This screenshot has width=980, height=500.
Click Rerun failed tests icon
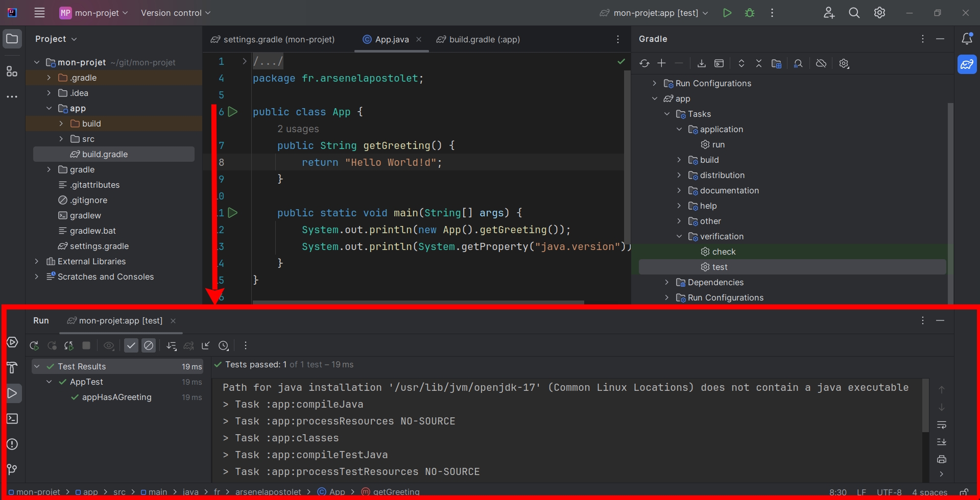pyautogui.click(x=52, y=345)
